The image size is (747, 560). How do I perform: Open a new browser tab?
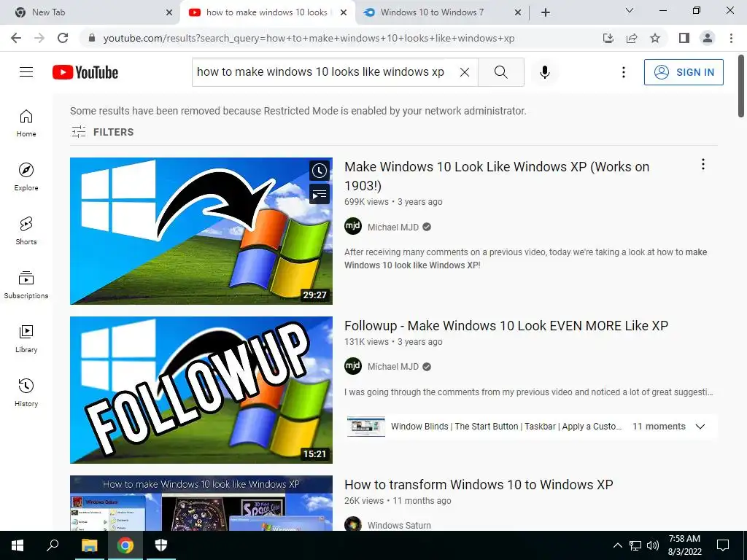point(546,12)
